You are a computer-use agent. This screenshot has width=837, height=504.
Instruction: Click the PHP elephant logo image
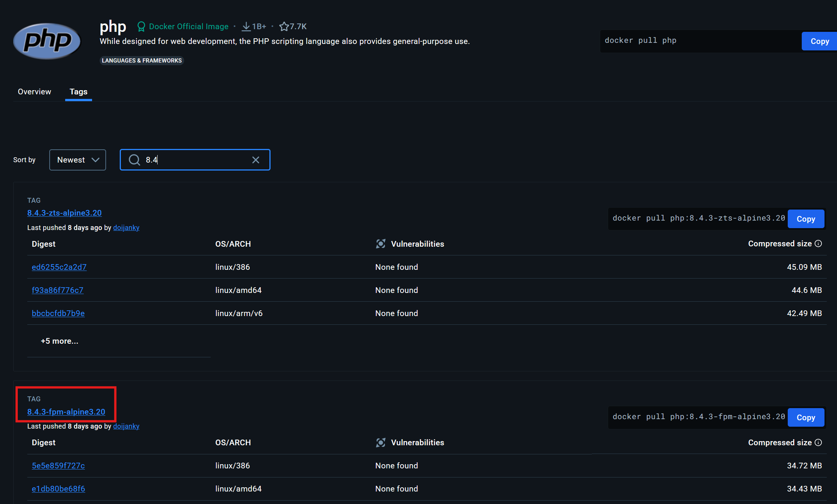point(47,41)
